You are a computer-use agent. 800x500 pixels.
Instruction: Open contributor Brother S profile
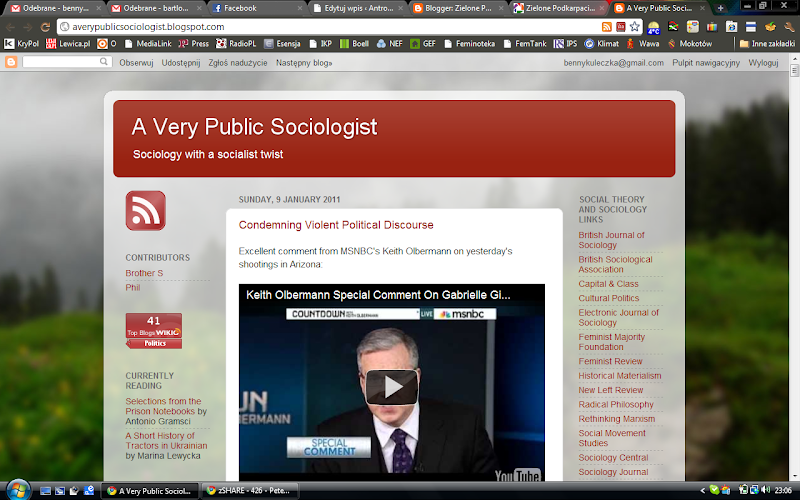point(144,273)
